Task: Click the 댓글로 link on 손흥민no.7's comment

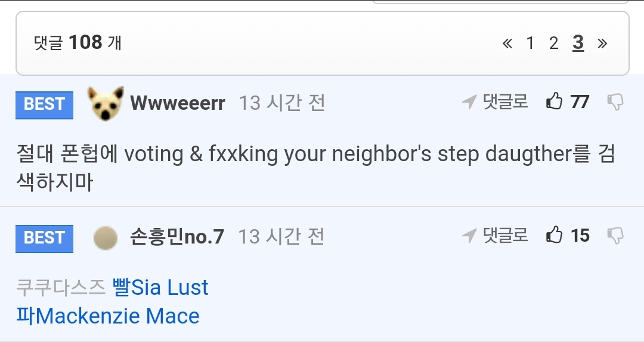Action: coord(506,236)
